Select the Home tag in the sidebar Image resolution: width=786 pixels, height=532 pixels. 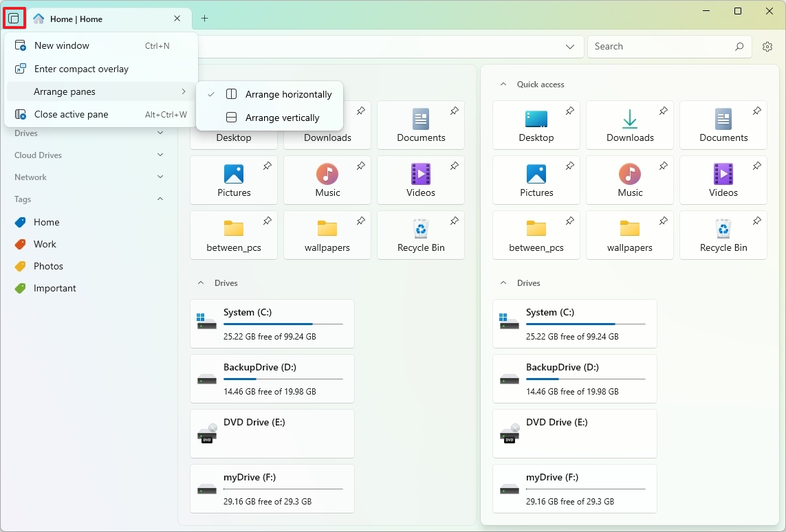click(x=45, y=222)
